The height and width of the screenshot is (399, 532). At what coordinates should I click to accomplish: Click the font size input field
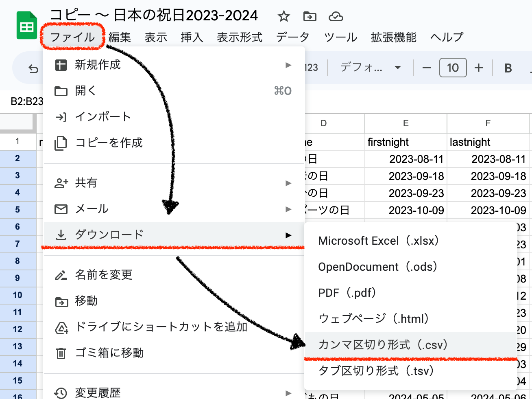pyautogui.click(x=453, y=68)
